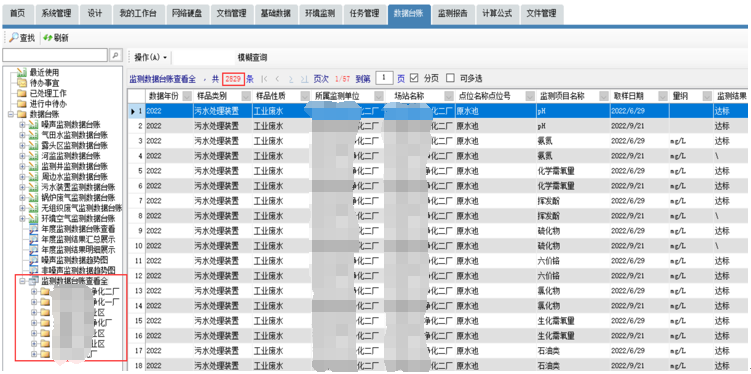Expand the 露头区监测数据台账 node
The image size is (751, 374).
(22, 145)
